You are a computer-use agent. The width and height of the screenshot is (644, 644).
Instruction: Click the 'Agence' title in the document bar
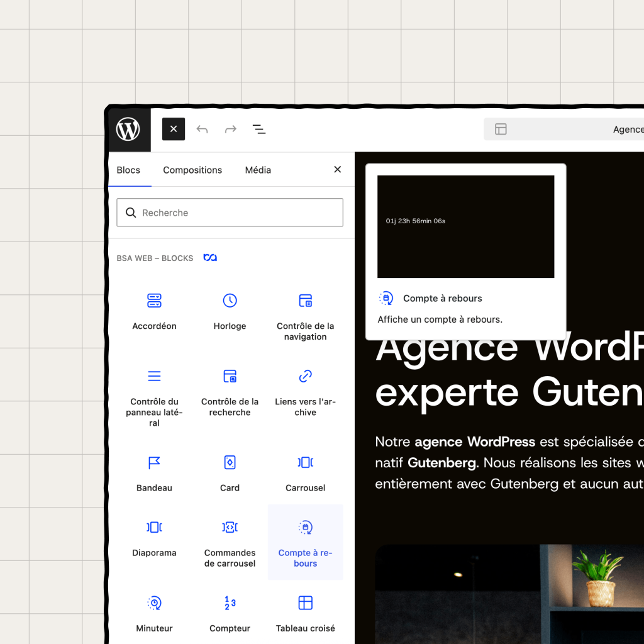(x=628, y=130)
